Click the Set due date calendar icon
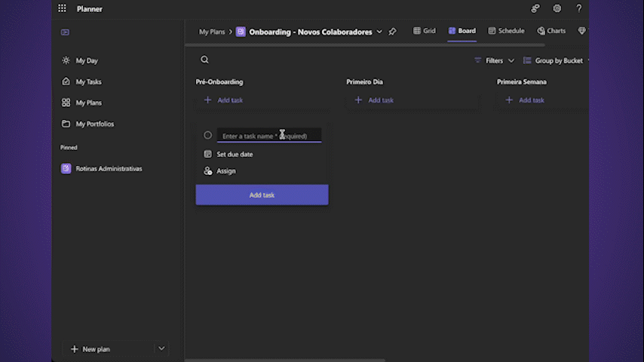The height and width of the screenshot is (362, 644). click(208, 155)
